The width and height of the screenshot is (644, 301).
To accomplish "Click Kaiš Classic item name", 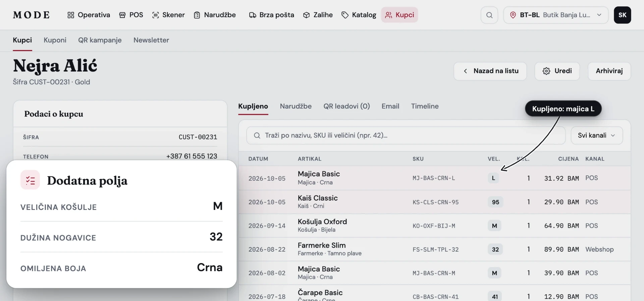I will [318, 198].
